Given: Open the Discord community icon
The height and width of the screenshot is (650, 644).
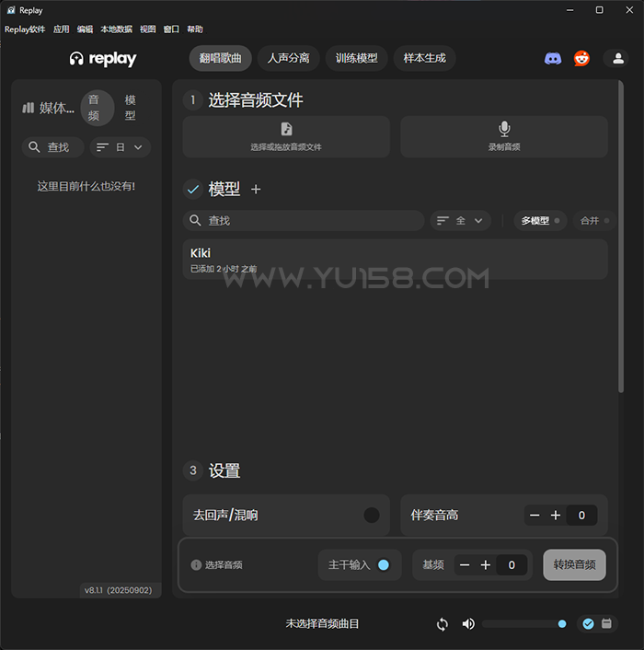Looking at the screenshot, I should point(553,58).
